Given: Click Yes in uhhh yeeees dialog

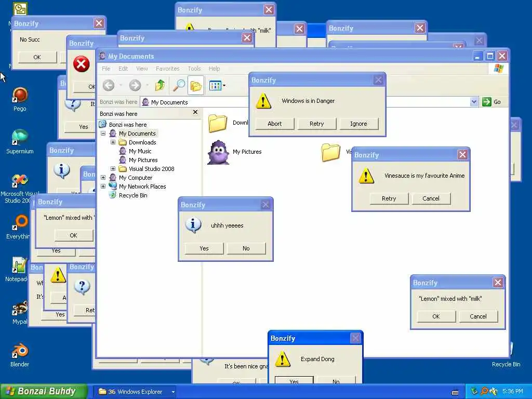Looking at the screenshot, I should (204, 248).
